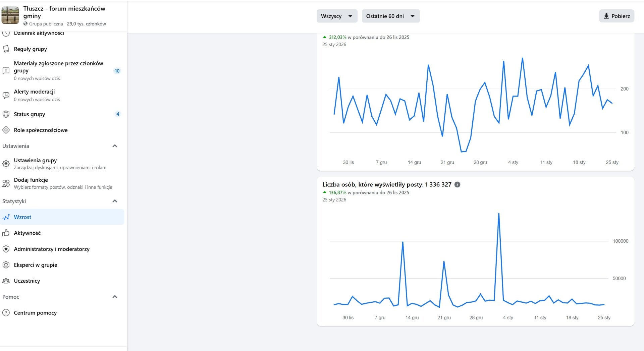Click the Ustawienia grupy gear icon
The height and width of the screenshot is (351, 644).
click(x=6, y=164)
